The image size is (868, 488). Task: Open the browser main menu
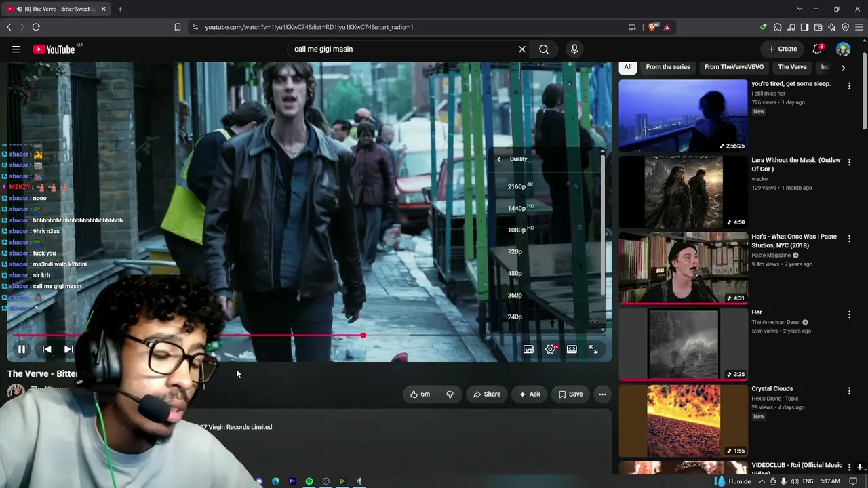click(x=859, y=27)
